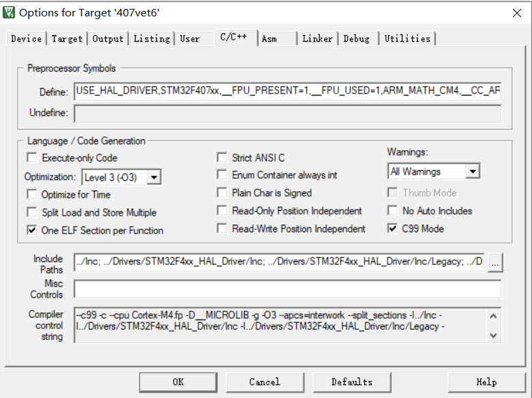Click the Keil uVision icon in title bar
Screen dimensions: 532x398
[8, 12]
